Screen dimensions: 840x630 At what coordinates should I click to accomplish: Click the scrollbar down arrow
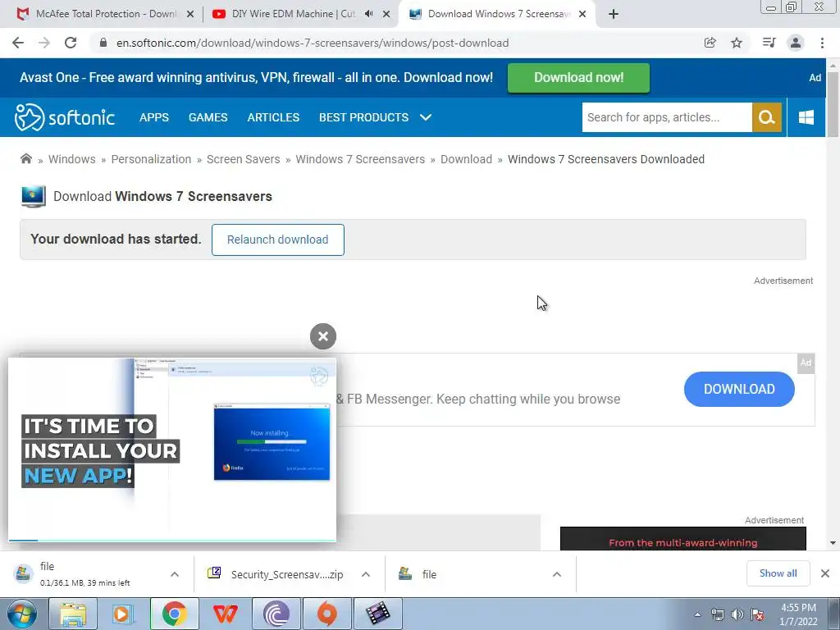[833, 543]
